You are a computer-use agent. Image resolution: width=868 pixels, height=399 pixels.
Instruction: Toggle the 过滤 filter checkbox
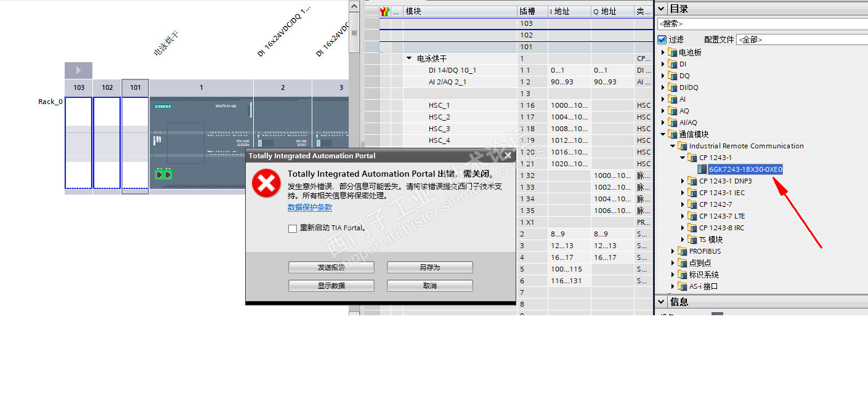click(x=662, y=39)
